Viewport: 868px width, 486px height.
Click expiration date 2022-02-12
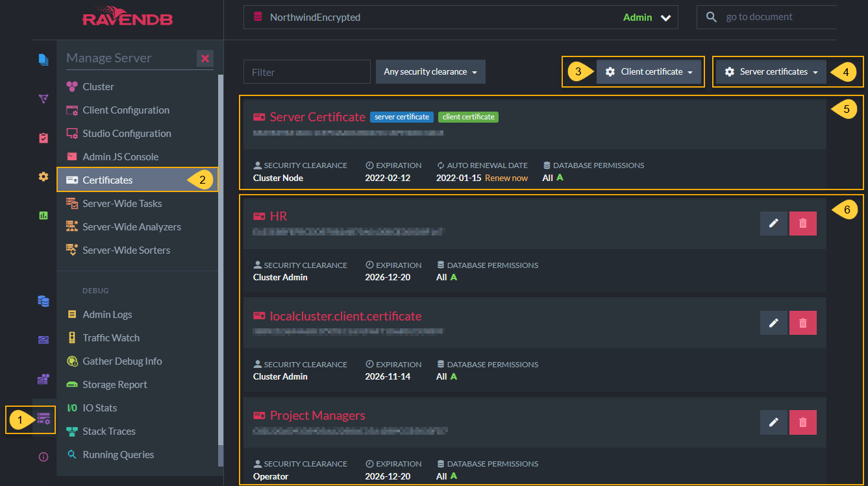(x=388, y=178)
